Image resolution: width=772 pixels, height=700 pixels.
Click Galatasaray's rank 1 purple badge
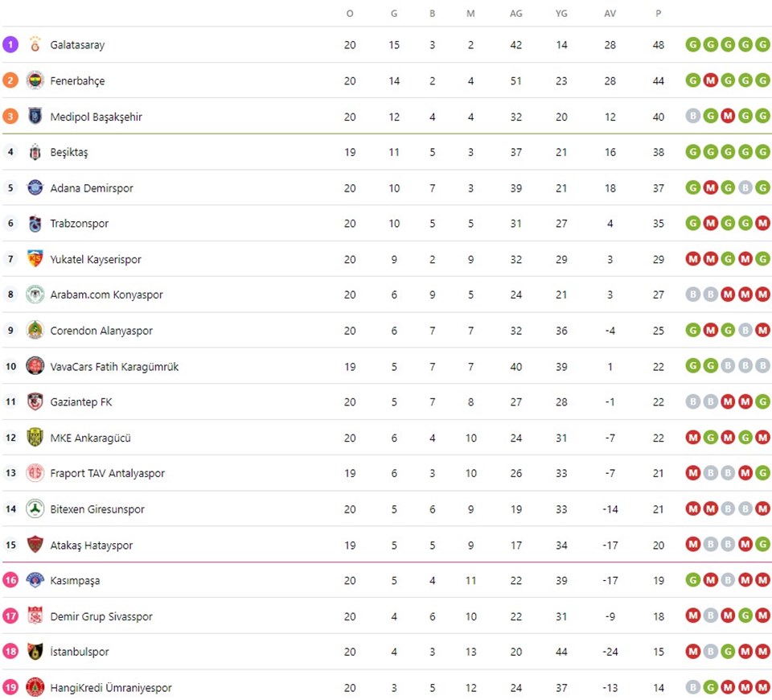click(10, 44)
